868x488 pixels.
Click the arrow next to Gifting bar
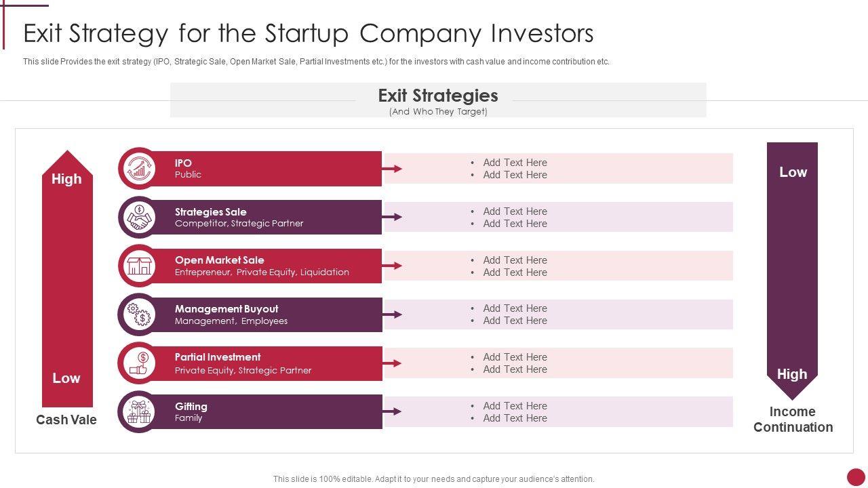click(x=393, y=411)
